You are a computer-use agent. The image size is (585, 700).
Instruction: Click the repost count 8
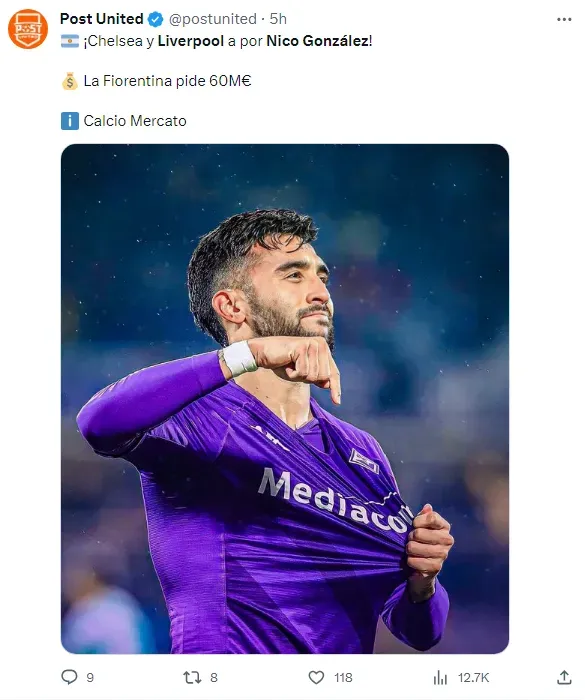pyautogui.click(x=214, y=678)
